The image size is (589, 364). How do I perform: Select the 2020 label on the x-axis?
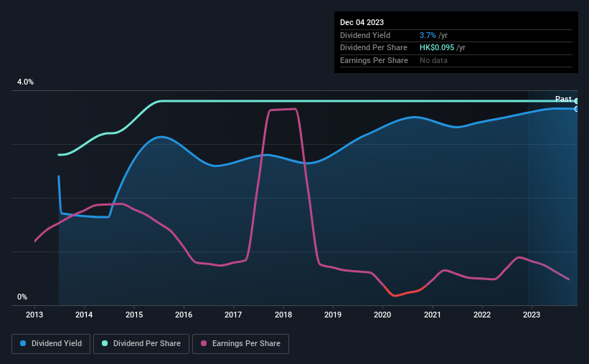pos(382,315)
